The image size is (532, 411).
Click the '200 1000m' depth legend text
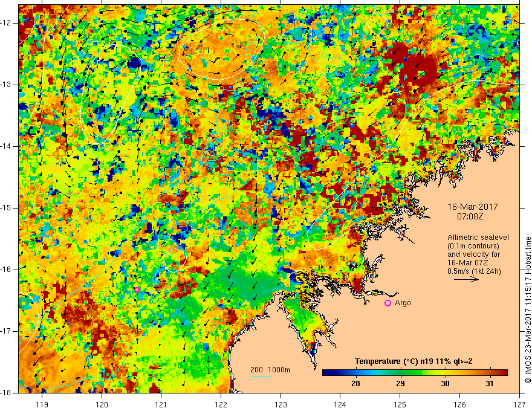pyautogui.click(x=270, y=370)
